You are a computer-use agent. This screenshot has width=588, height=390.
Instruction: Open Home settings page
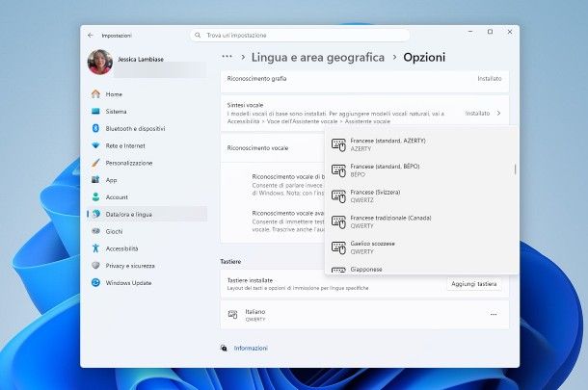(147, 94)
